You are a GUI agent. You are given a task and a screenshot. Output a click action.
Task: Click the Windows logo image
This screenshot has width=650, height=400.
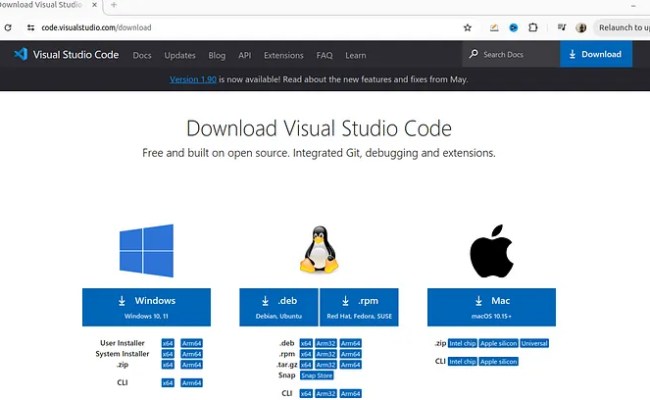point(146,250)
